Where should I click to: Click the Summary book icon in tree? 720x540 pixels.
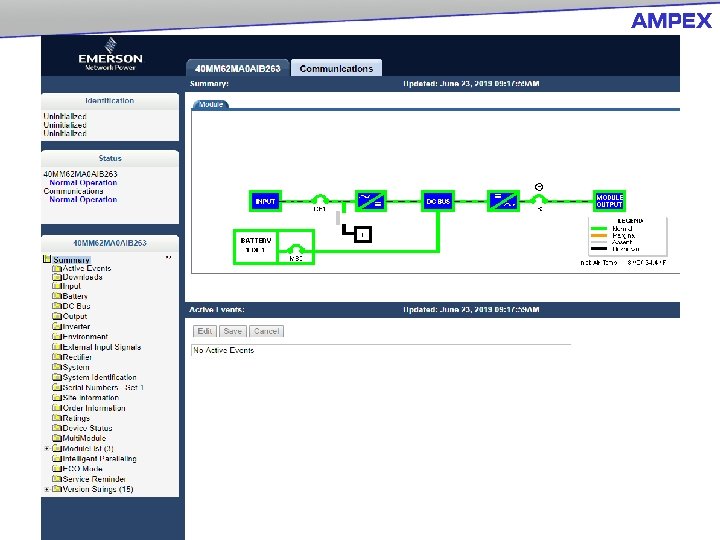(47, 259)
